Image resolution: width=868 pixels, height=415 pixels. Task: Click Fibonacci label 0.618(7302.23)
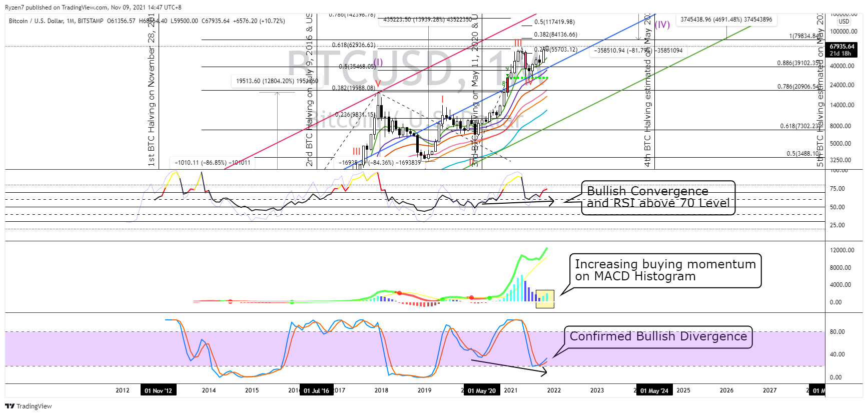[801, 126]
